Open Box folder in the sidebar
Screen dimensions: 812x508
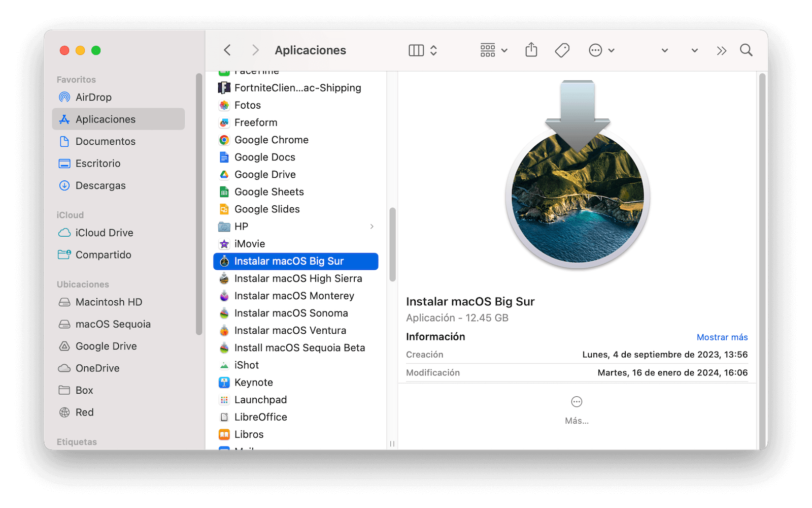pos(118,390)
